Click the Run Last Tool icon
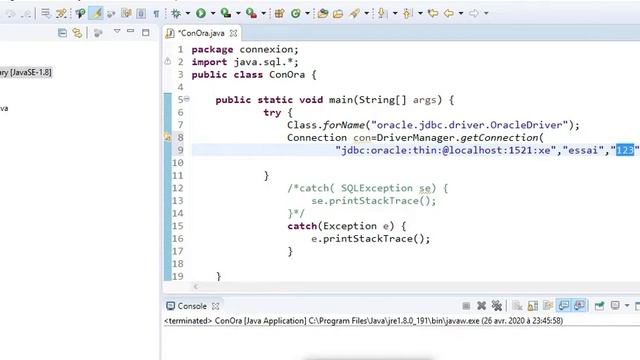 click(251, 13)
